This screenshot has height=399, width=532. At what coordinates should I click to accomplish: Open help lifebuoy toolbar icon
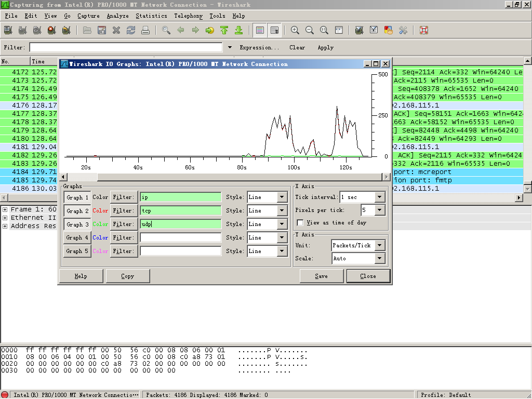tap(424, 30)
